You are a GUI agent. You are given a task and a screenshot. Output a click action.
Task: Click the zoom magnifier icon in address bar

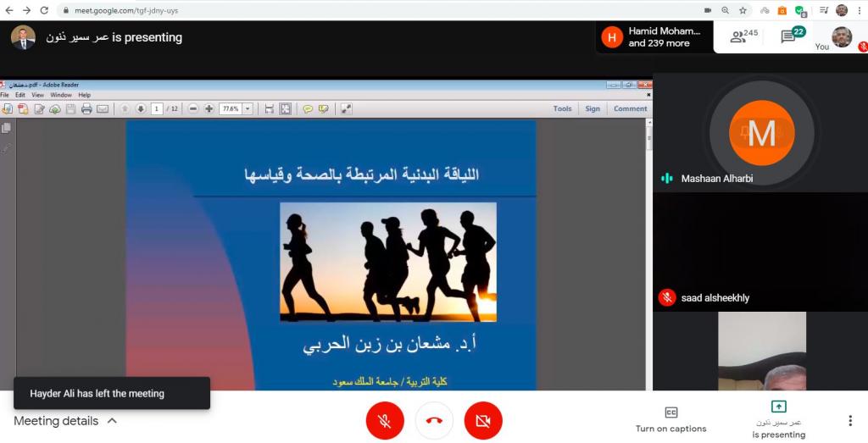click(x=726, y=10)
